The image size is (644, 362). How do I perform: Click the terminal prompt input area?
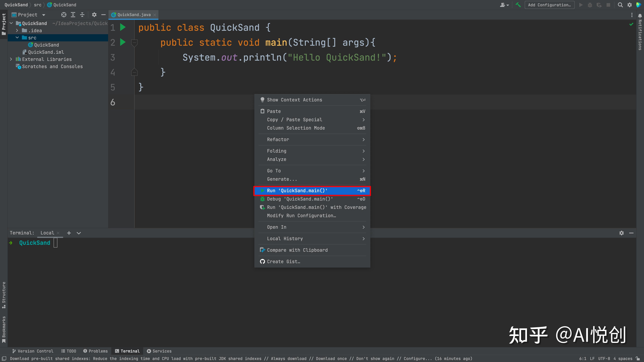(55, 243)
